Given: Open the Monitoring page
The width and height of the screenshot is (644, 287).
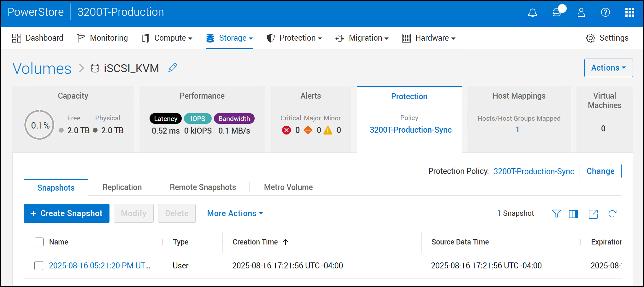Looking at the screenshot, I should tap(103, 38).
